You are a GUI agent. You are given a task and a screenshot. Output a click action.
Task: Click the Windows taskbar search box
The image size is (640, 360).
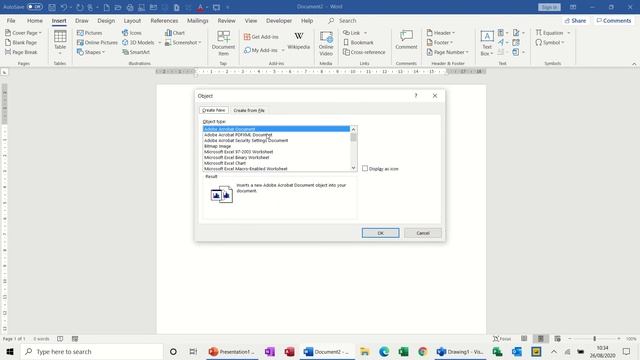point(92,351)
